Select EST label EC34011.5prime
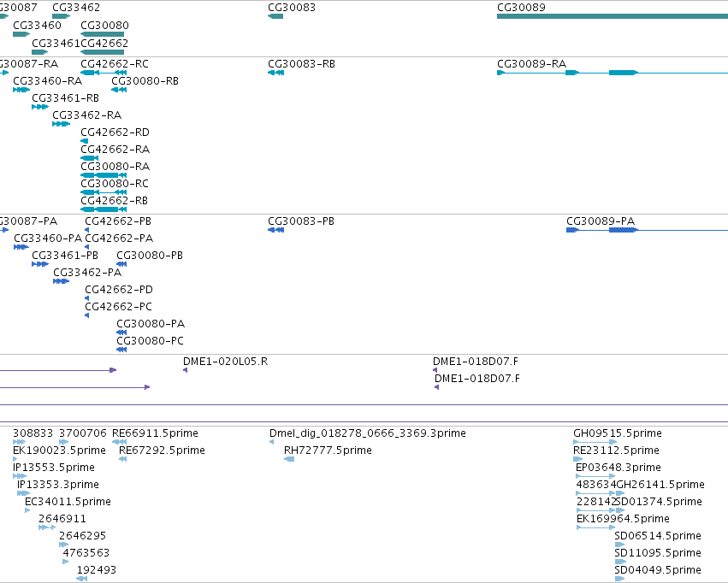Viewport: 728px width, 583px height. (x=68, y=502)
